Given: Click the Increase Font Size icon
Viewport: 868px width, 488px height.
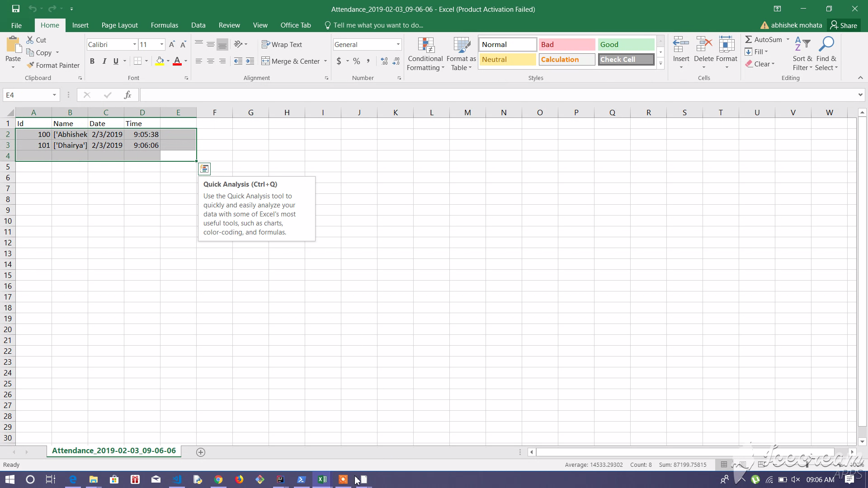Looking at the screenshot, I should (172, 44).
